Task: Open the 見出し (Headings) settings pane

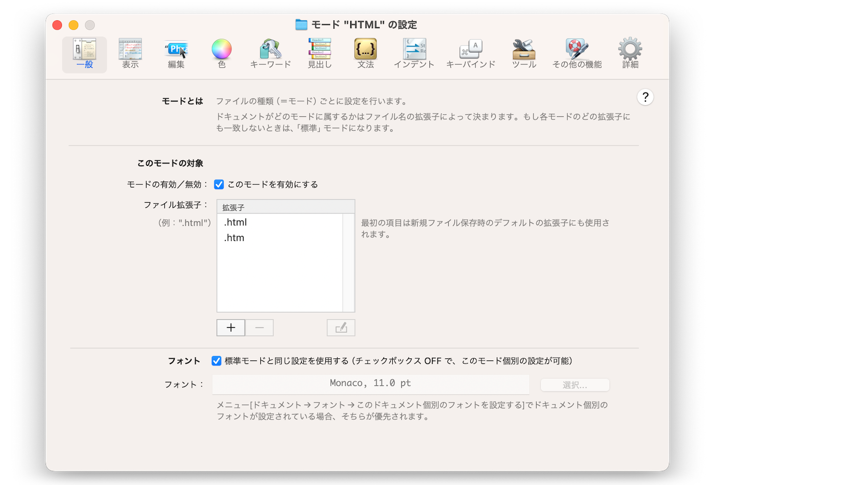Action: coord(320,54)
